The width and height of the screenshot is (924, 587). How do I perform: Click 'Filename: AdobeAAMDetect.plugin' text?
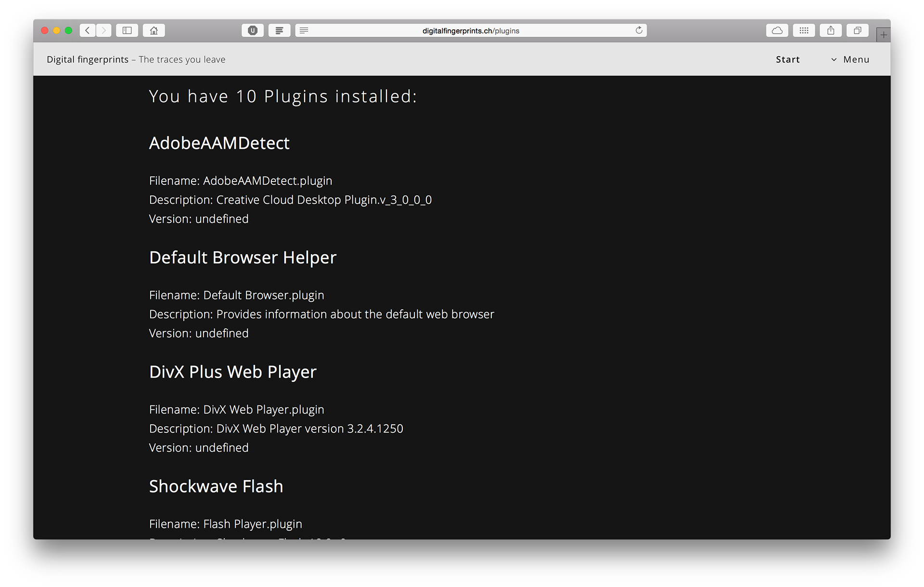point(241,181)
